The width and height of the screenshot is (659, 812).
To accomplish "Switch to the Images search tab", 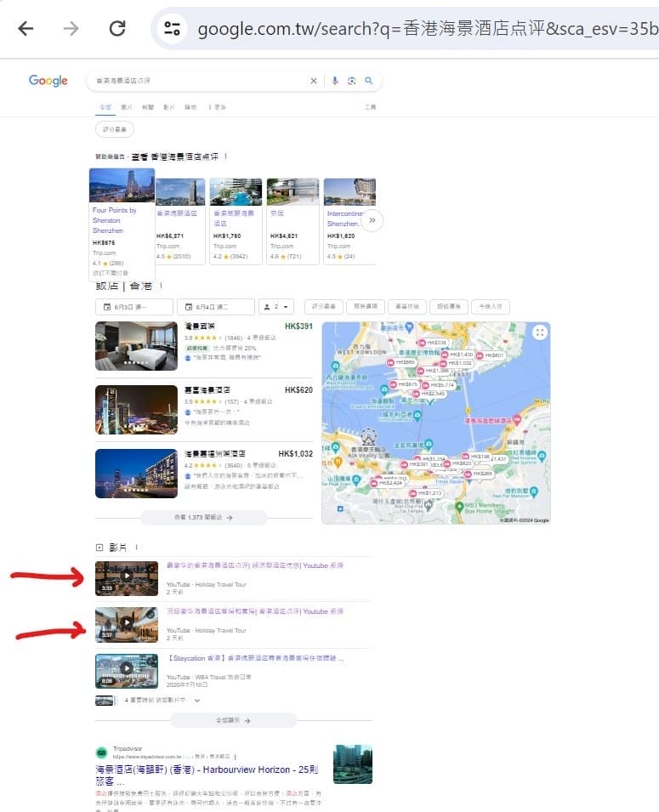I will (127, 107).
